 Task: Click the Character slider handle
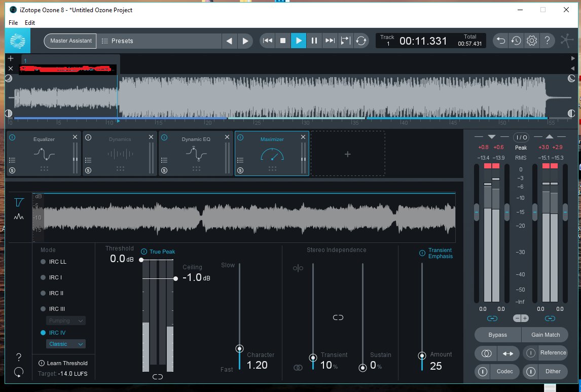point(239,349)
